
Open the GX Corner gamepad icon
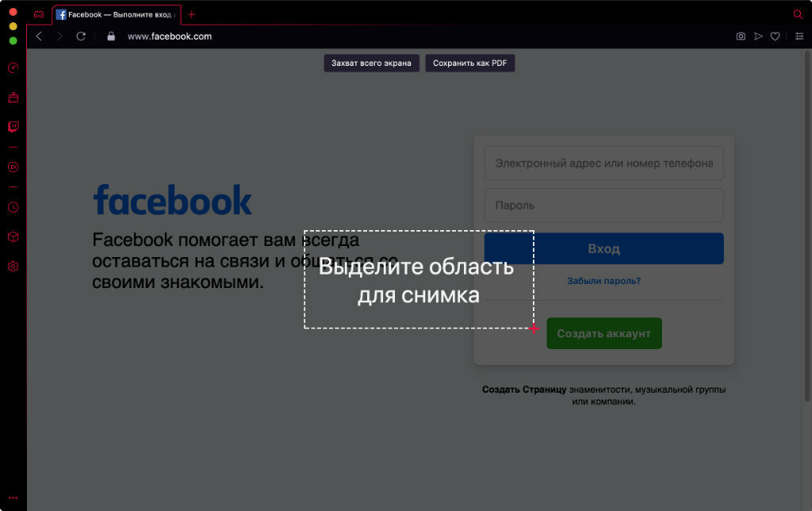[x=39, y=14]
